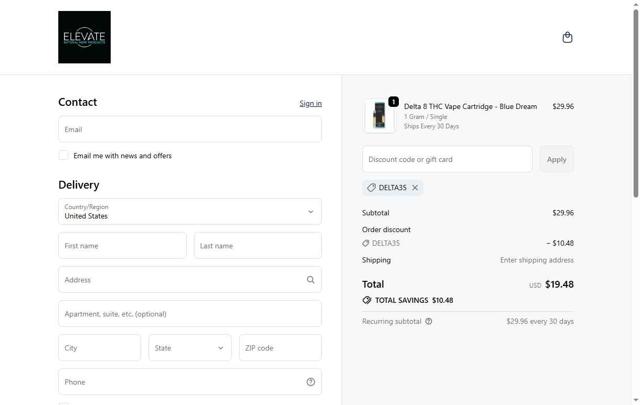Click the recurring subtotal info icon
Screen dimensions: 640x405
coord(429,322)
